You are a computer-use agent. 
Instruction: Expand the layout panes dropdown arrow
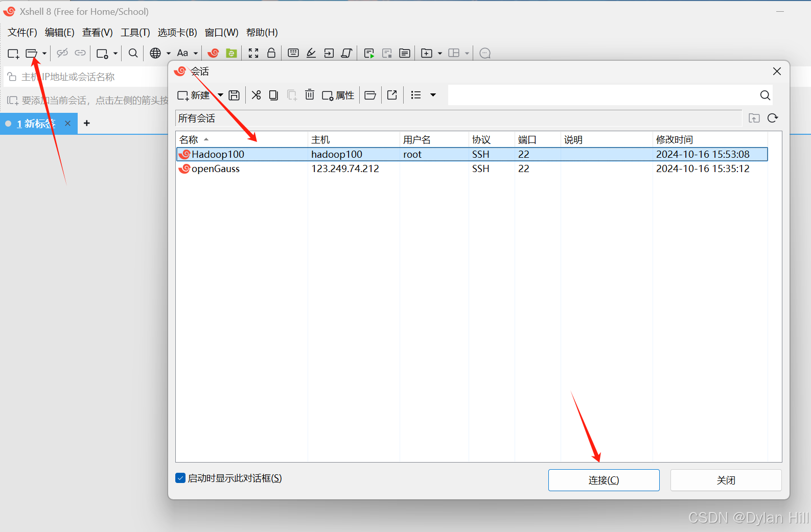click(467, 53)
